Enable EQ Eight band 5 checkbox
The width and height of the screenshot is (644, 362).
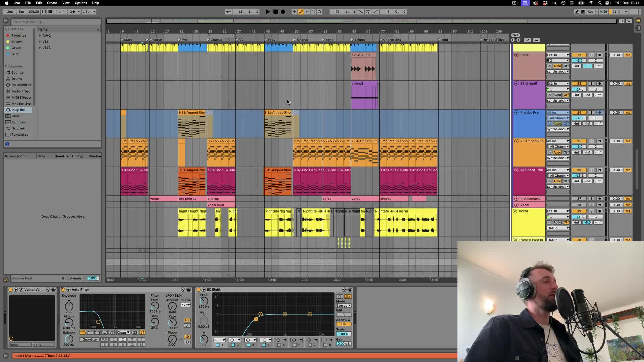[x=279, y=345]
